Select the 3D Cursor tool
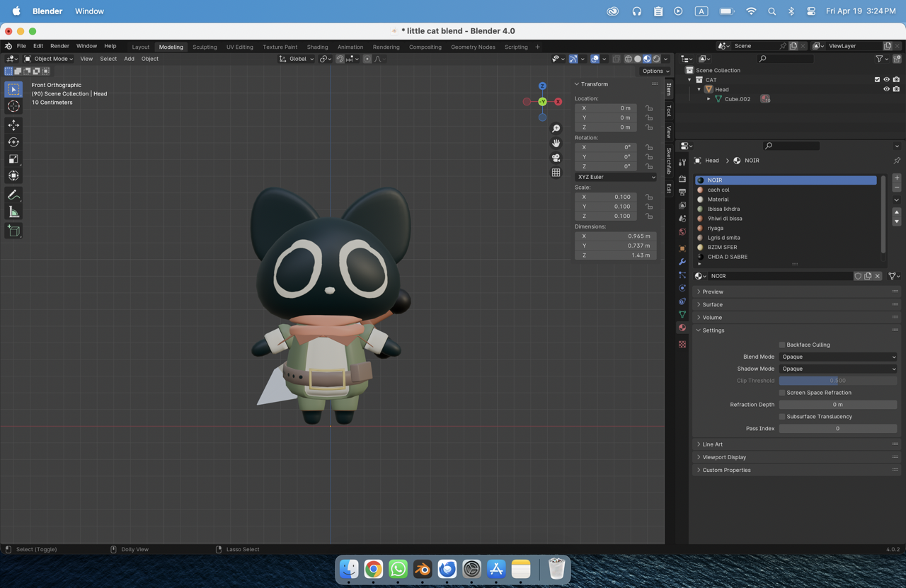The image size is (906, 588). [13, 106]
